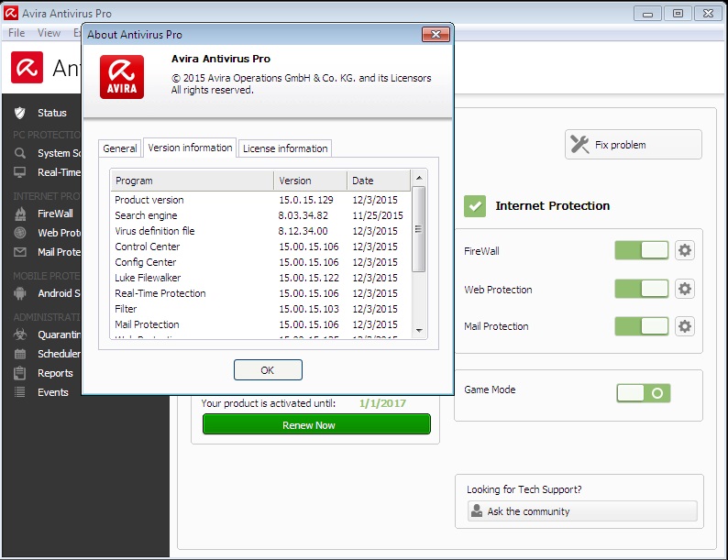Click the FireWall label under Internet Protection
728x560 pixels.
481,251
